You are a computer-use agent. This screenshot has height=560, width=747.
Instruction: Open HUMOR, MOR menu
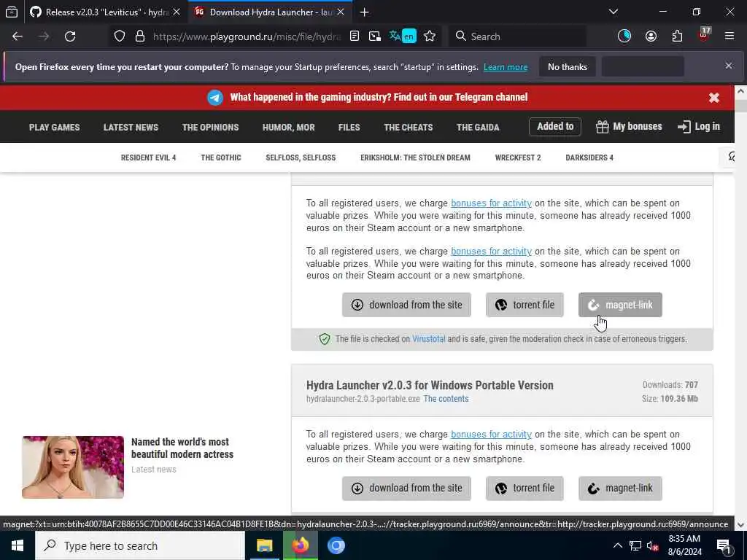288,127
